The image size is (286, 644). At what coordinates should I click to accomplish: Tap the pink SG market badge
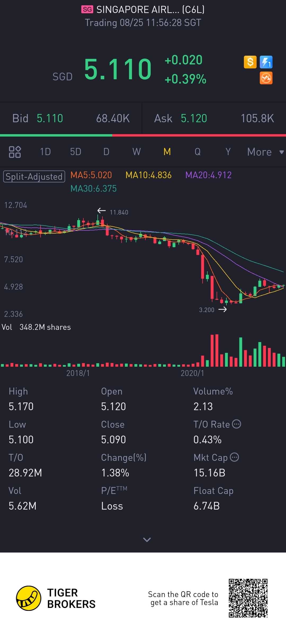(x=87, y=10)
